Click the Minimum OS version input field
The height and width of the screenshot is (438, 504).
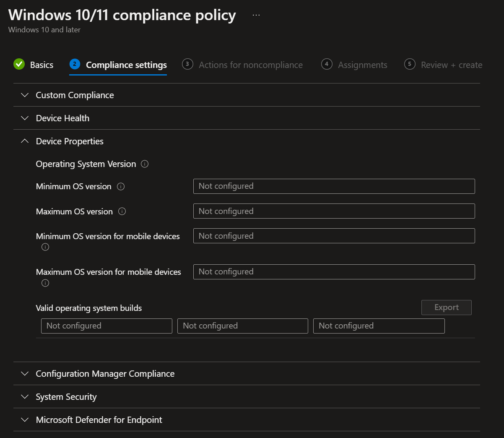point(334,186)
